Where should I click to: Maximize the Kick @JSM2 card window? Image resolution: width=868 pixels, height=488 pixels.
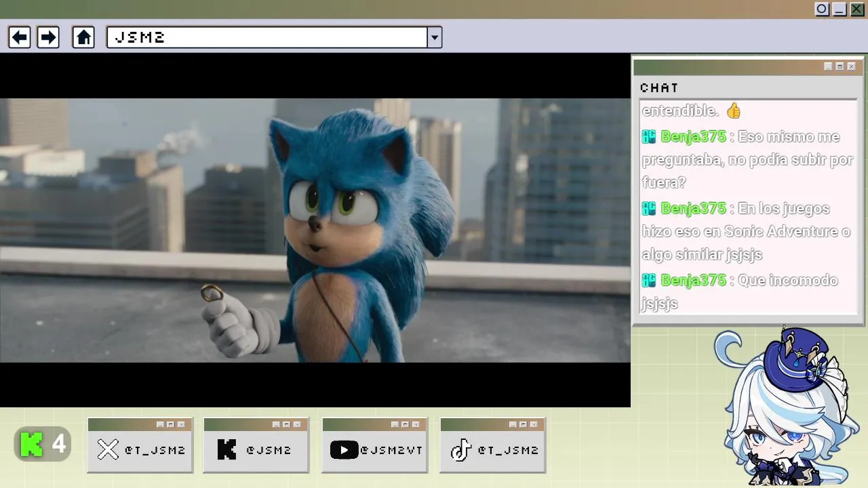pyautogui.click(x=286, y=424)
